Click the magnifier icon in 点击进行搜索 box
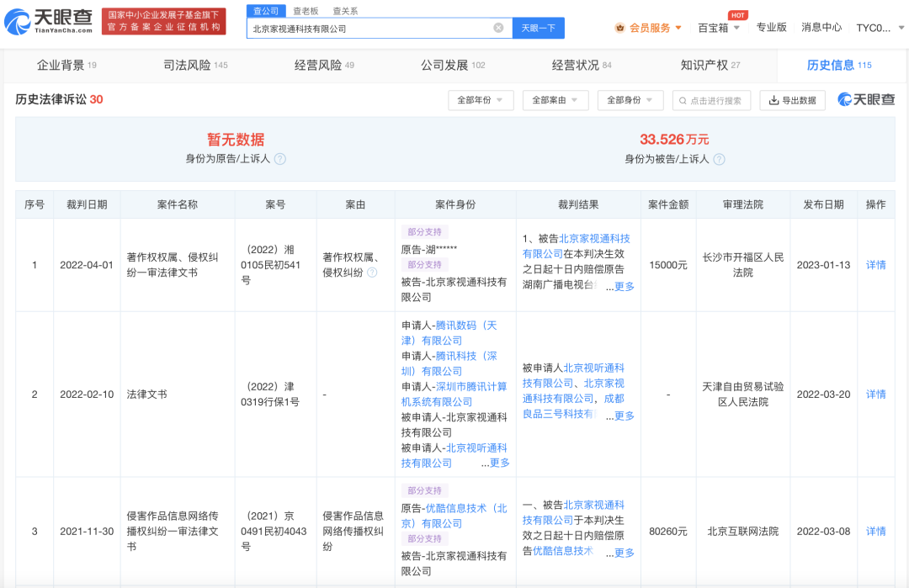The height and width of the screenshot is (588, 909). click(x=683, y=101)
